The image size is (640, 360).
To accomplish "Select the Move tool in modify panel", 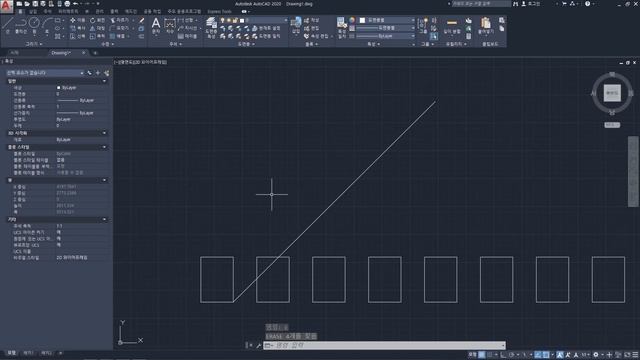I will click(77, 20).
